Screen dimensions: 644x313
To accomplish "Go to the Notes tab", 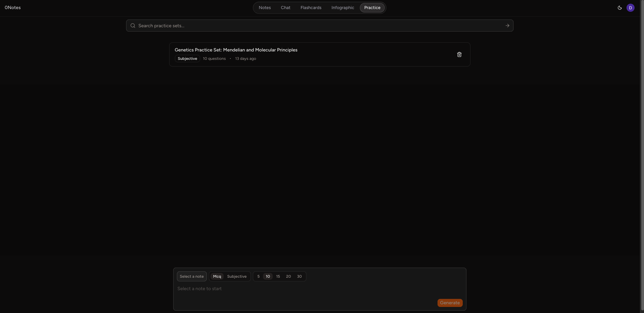I will tap(265, 7).
